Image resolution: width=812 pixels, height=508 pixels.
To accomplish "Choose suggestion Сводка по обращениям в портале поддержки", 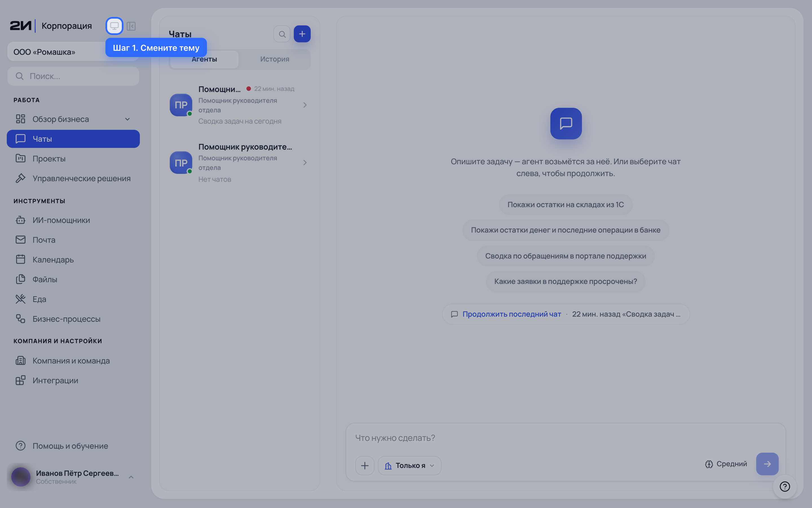I will coord(566,256).
